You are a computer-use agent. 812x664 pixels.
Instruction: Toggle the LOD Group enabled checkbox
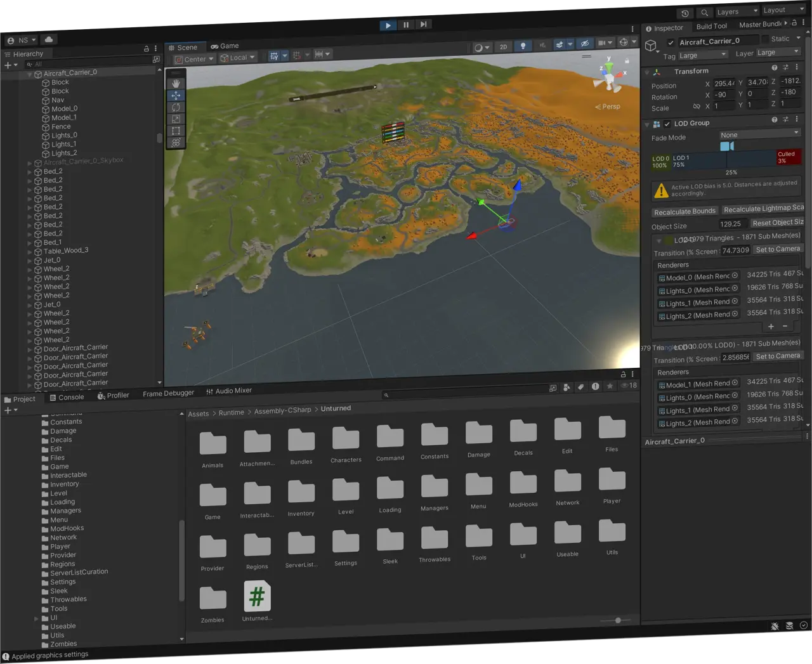(667, 124)
